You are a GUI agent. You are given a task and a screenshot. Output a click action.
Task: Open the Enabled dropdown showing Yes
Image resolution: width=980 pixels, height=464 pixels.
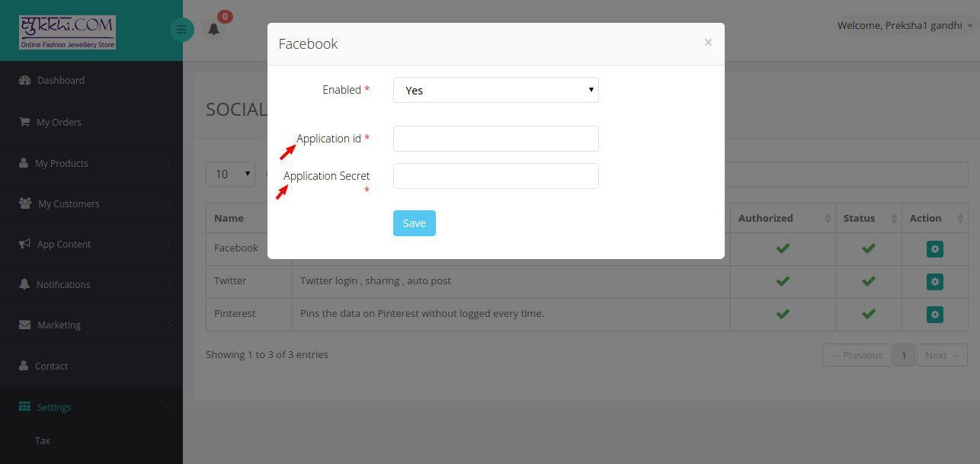495,90
